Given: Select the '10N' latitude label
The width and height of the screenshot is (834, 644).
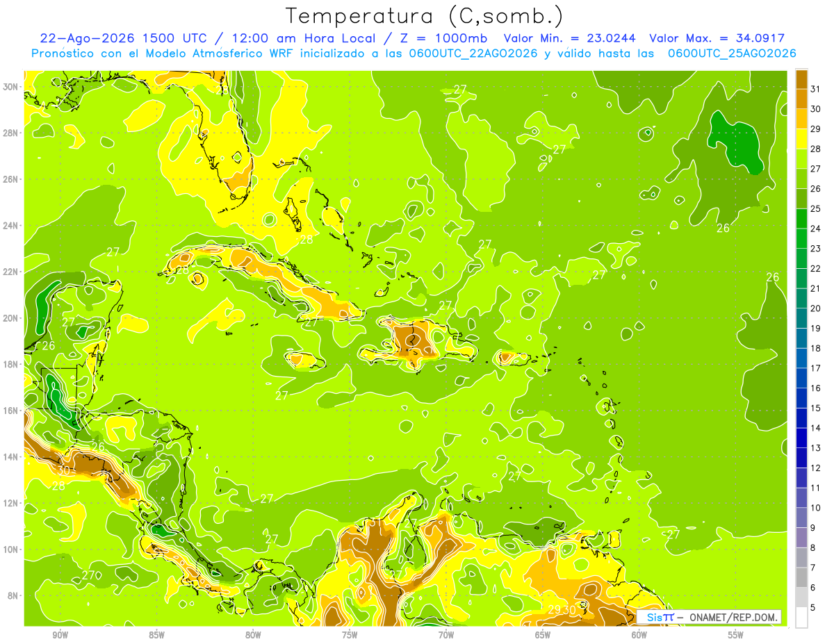Looking at the screenshot, I should coord(12,550).
